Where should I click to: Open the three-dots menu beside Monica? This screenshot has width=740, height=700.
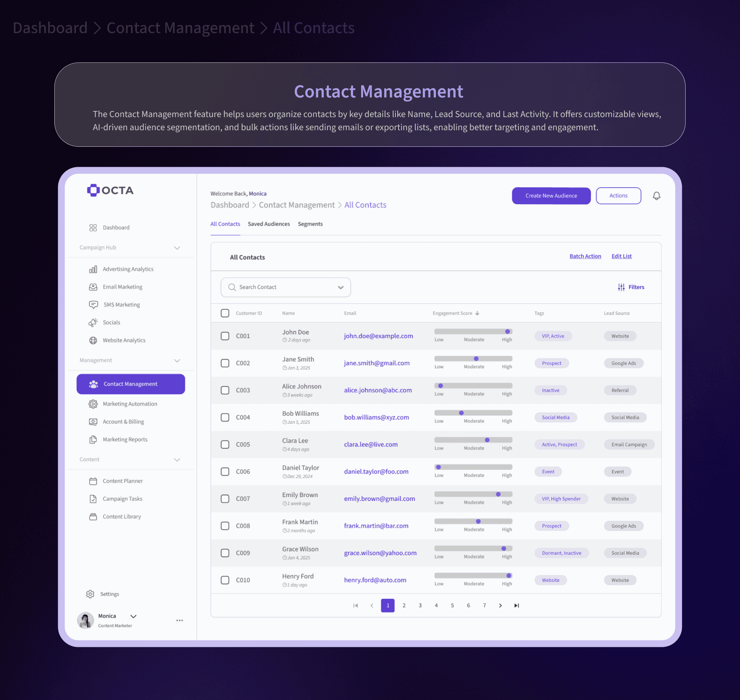(x=180, y=620)
